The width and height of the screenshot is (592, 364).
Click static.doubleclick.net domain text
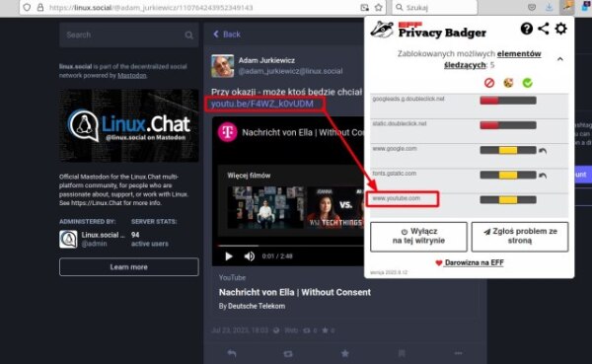399,124
